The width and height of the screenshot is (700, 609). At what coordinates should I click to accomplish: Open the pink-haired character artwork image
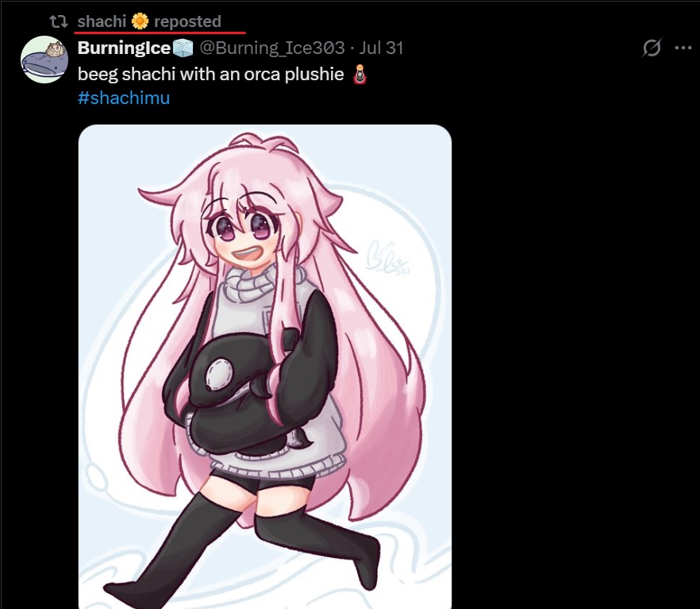(265, 367)
